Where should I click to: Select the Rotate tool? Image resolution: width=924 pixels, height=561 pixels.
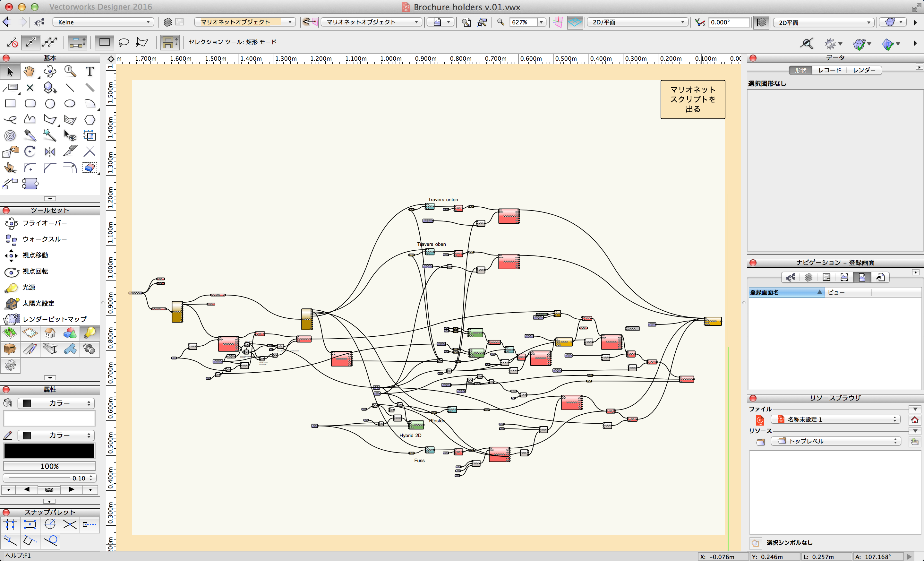pyautogui.click(x=30, y=151)
